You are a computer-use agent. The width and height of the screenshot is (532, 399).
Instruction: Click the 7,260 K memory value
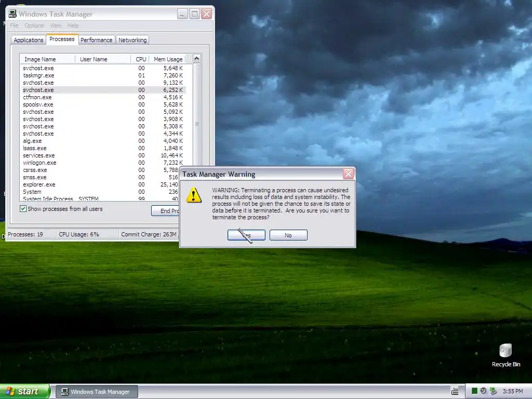click(173, 75)
